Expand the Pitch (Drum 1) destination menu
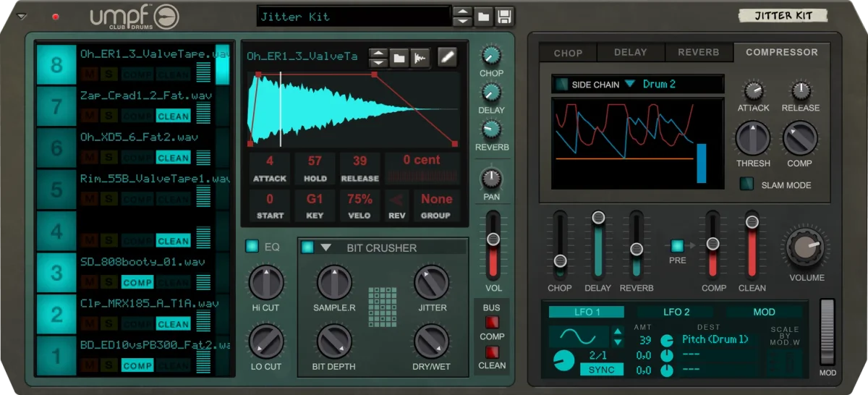The image size is (868, 395). click(x=715, y=339)
